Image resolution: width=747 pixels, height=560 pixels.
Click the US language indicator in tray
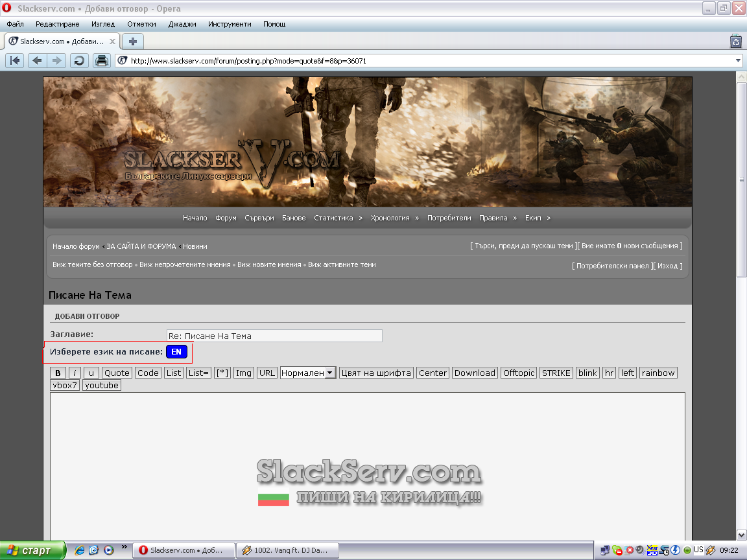[698, 550]
